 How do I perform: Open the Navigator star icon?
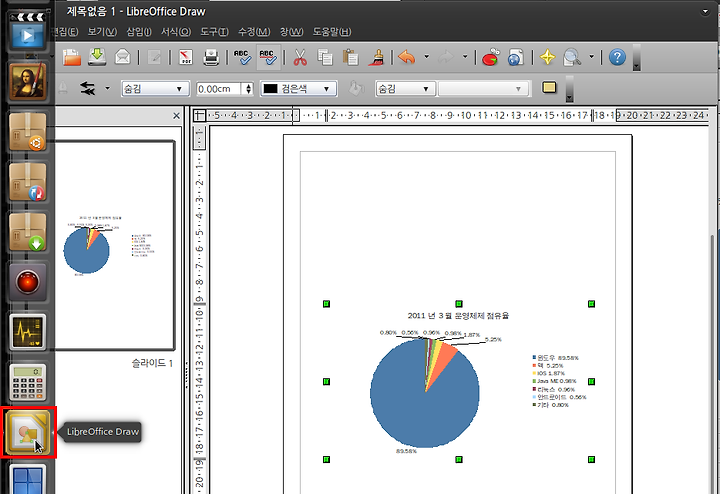coord(547,57)
